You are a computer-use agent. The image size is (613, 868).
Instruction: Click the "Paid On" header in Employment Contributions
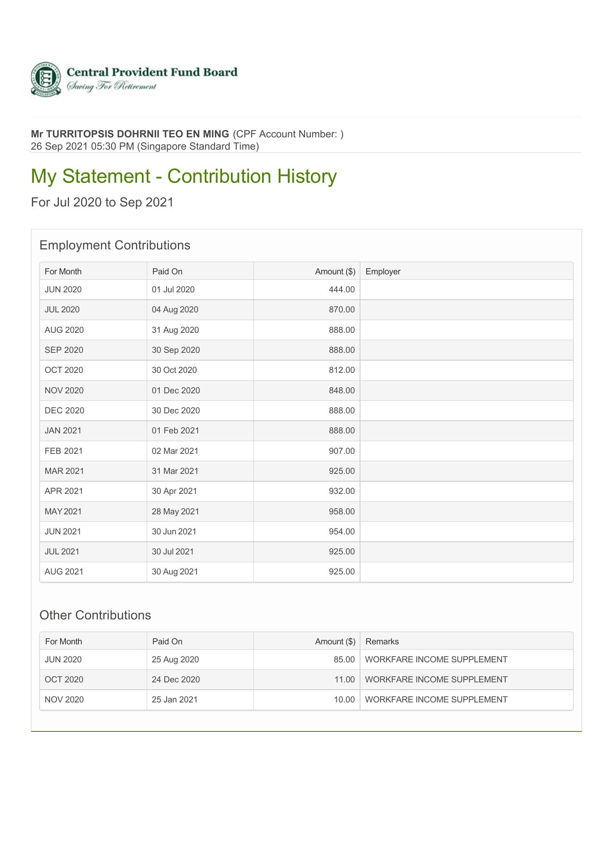pyautogui.click(x=167, y=271)
